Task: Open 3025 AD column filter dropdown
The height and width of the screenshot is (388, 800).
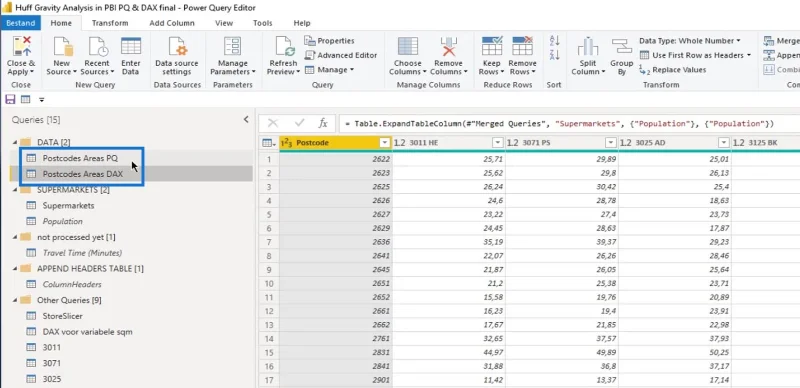Action: point(723,143)
